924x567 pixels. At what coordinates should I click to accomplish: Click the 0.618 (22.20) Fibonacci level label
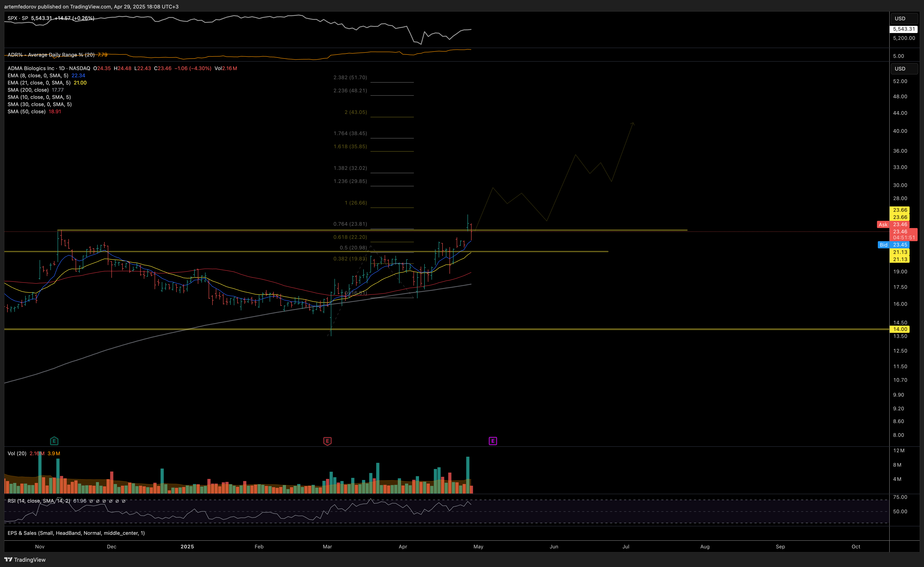click(350, 237)
